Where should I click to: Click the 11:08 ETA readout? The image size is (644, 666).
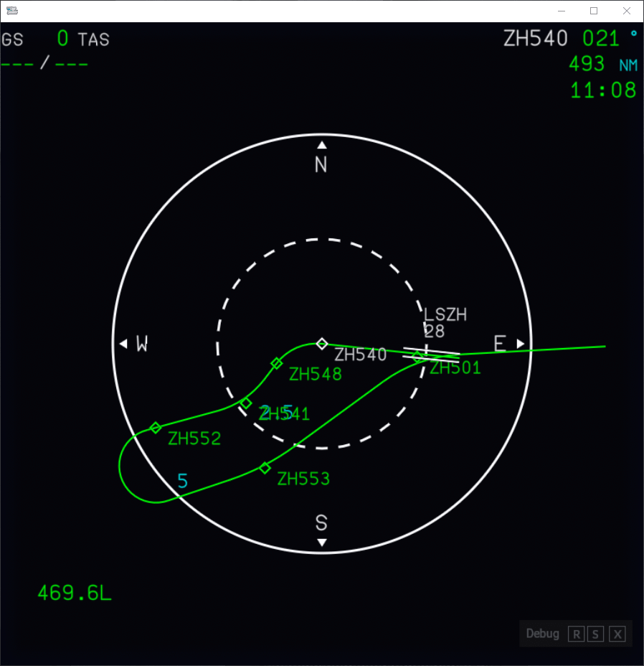click(x=602, y=90)
